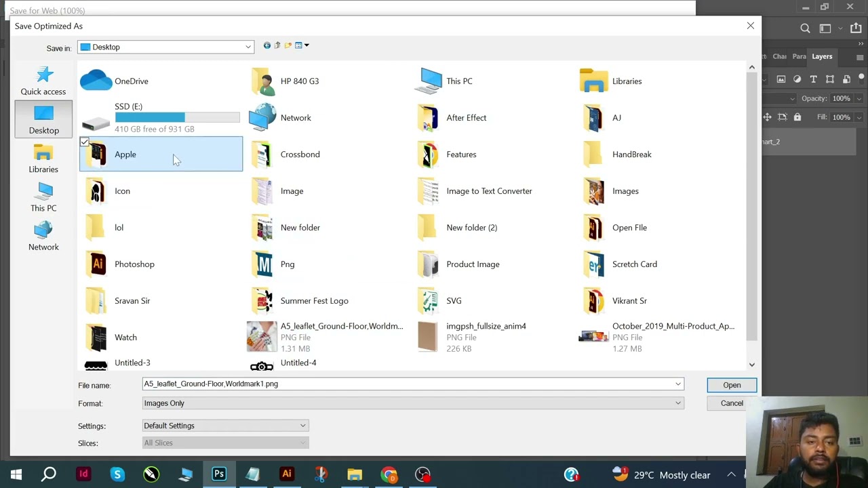Open the layer Opacity slider dropdown
Viewport: 868px width, 488px height.
859,99
